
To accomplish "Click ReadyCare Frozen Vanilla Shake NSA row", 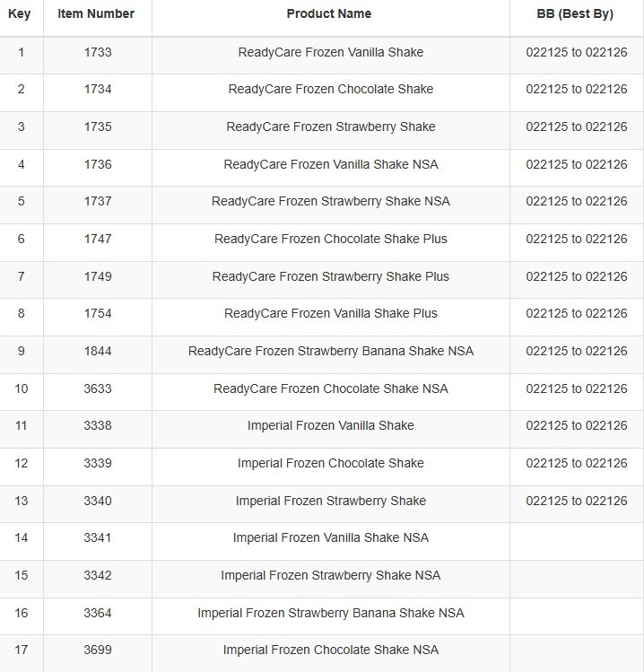I will coord(330,164).
